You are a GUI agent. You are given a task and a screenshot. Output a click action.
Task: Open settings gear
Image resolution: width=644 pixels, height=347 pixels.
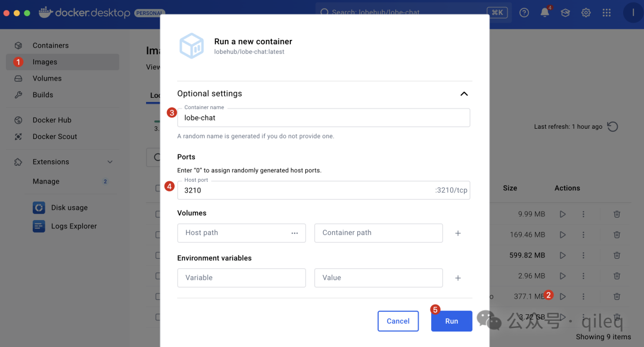pyautogui.click(x=586, y=13)
